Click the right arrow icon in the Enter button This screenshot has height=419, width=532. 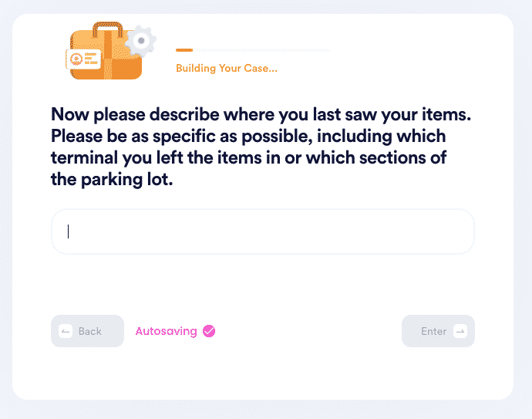click(460, 331)
